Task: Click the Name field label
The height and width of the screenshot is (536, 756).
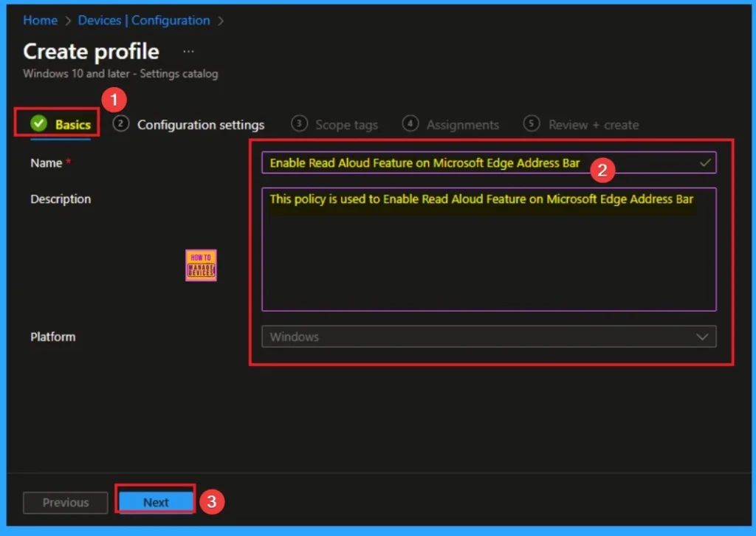Action: 47,163
